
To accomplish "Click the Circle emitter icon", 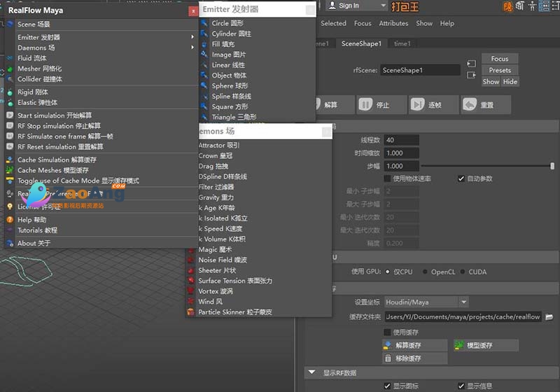I will 204,23.
